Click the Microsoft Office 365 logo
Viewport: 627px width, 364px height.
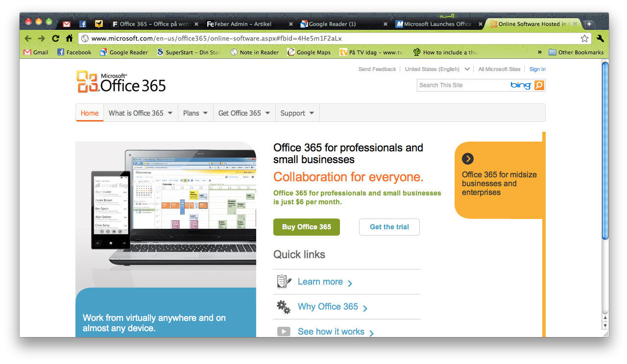[121, 82]
